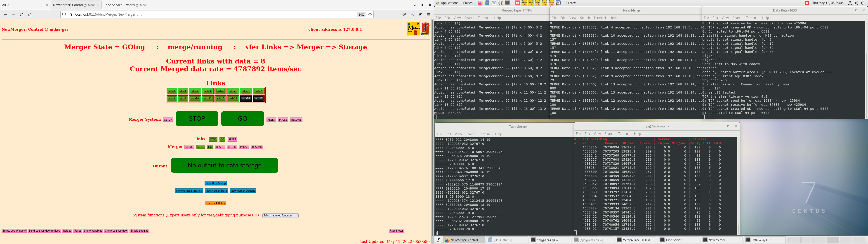Toggle the aida0 link indicator

pos(172,91)
